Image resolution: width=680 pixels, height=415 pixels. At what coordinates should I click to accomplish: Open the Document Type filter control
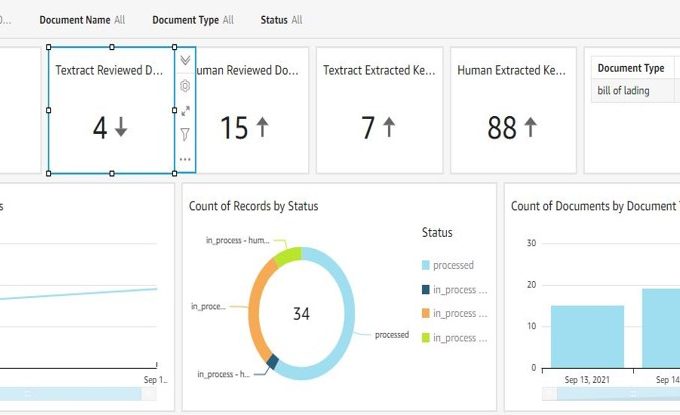click(192, 20)
